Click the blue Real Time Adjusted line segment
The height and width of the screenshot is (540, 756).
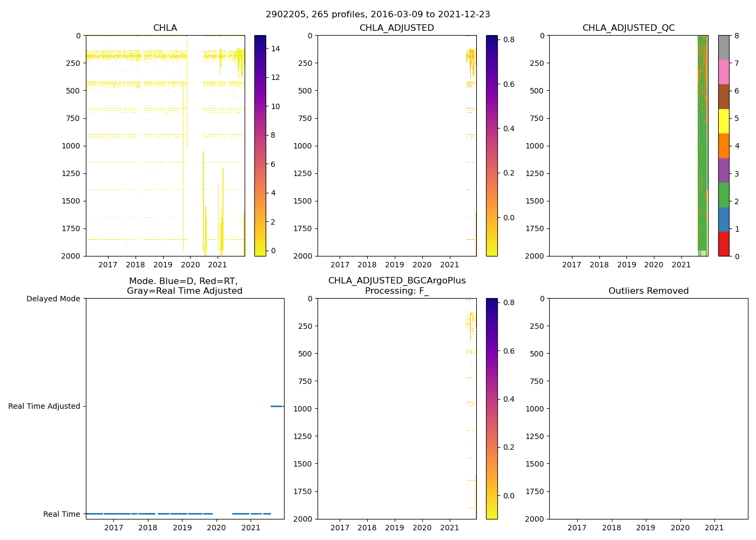point(277,406)
